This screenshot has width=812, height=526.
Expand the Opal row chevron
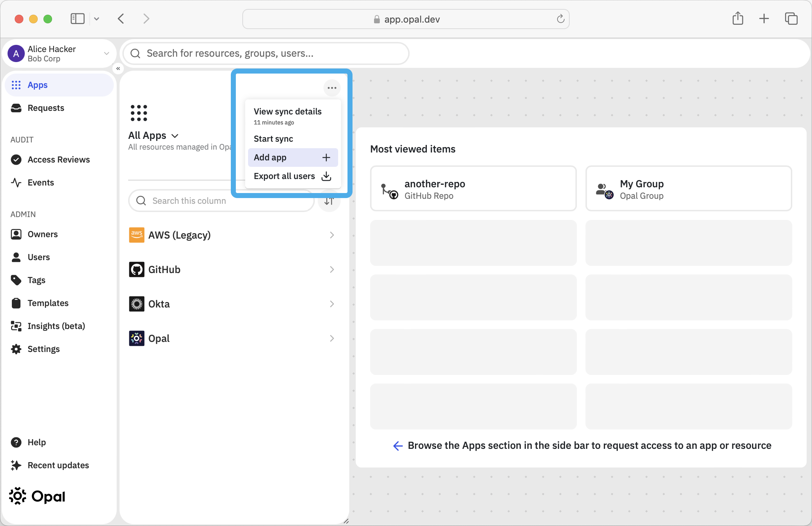pyautogui.click(x=332, y=338)
